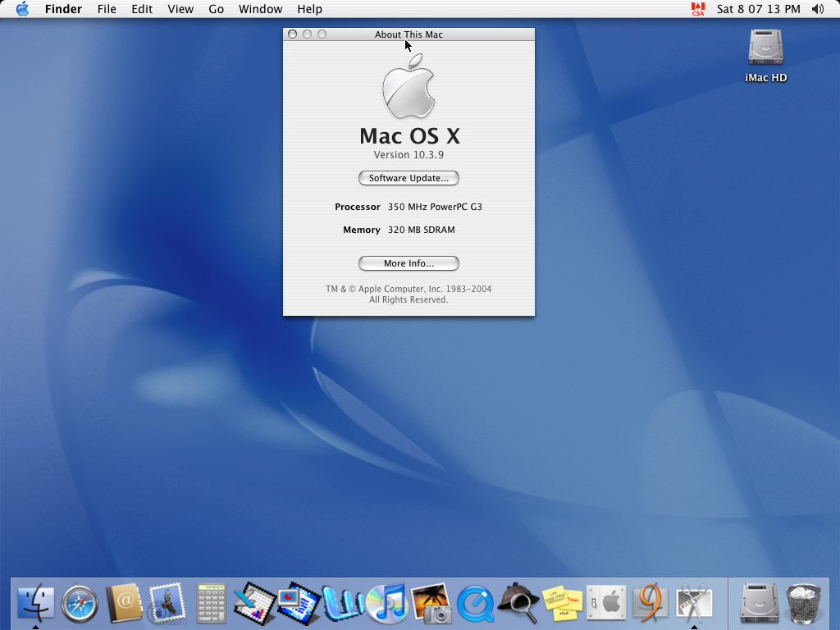This screenshot has width=840, height=630.
Task: Launch Grab scissors icon in Dock
Action: pos(694,604)
